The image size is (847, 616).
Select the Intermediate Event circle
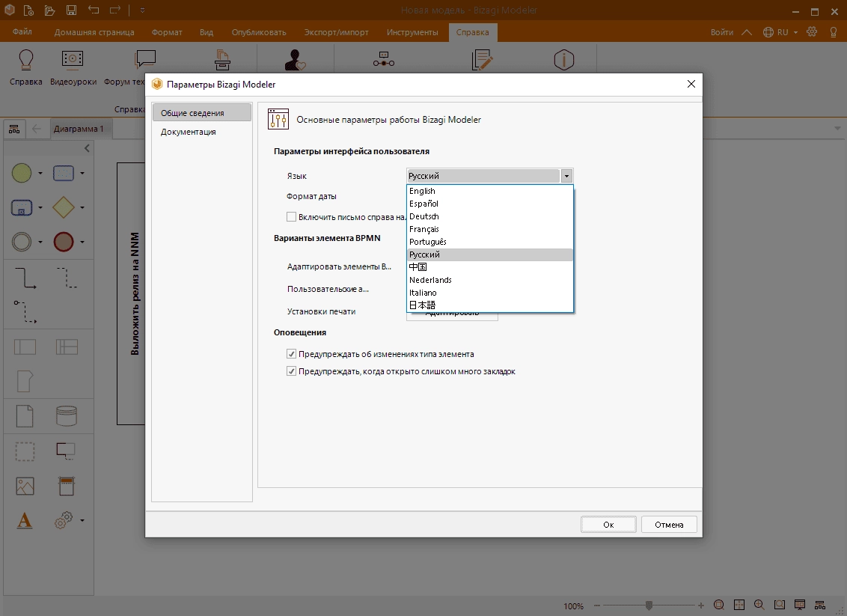coord(22,242)
